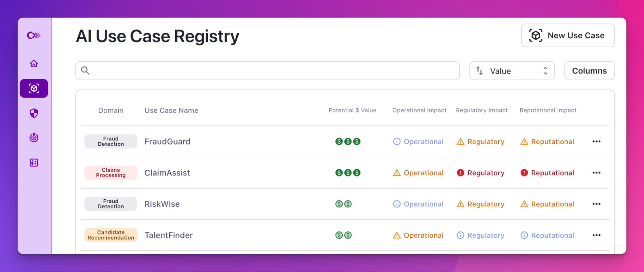Open the Value sort dropdown
This screenshot has width=644, height=272.
click(512, 71)
